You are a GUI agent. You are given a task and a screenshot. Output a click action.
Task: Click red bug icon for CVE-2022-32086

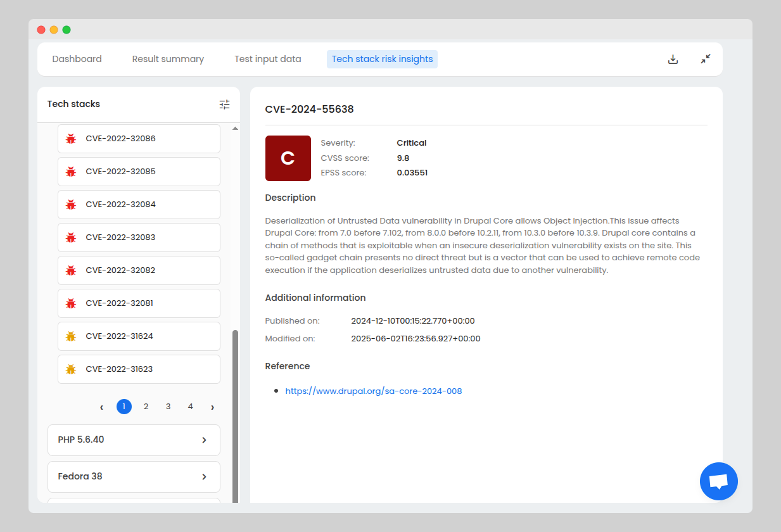pyautogui.click(x=71, y=139)
